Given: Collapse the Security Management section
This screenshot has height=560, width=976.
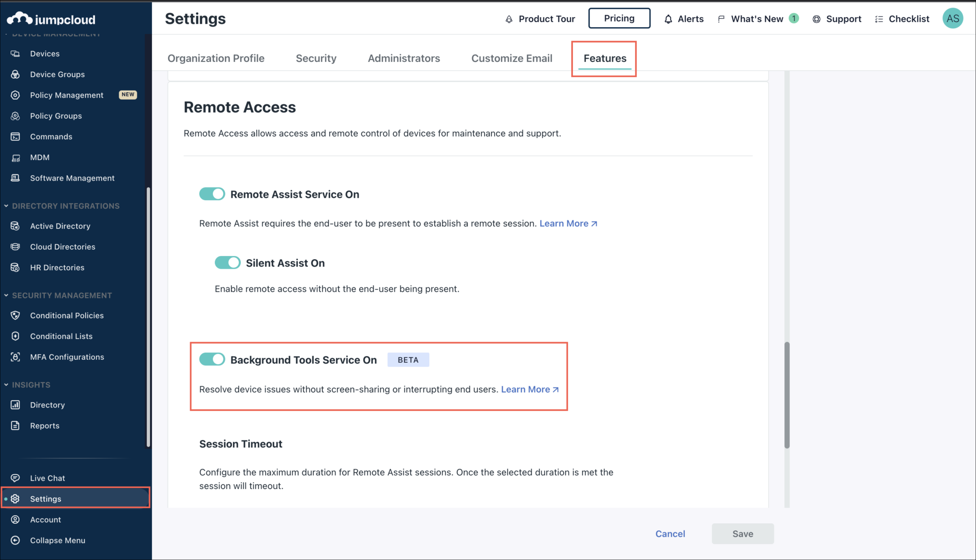Looking at the screenshot, I should point(6,295).
